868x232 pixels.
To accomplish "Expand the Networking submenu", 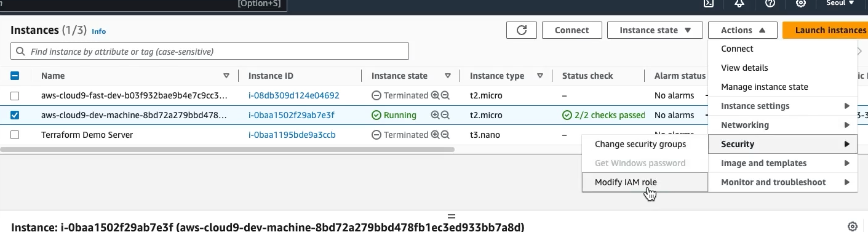I will 782,125.
